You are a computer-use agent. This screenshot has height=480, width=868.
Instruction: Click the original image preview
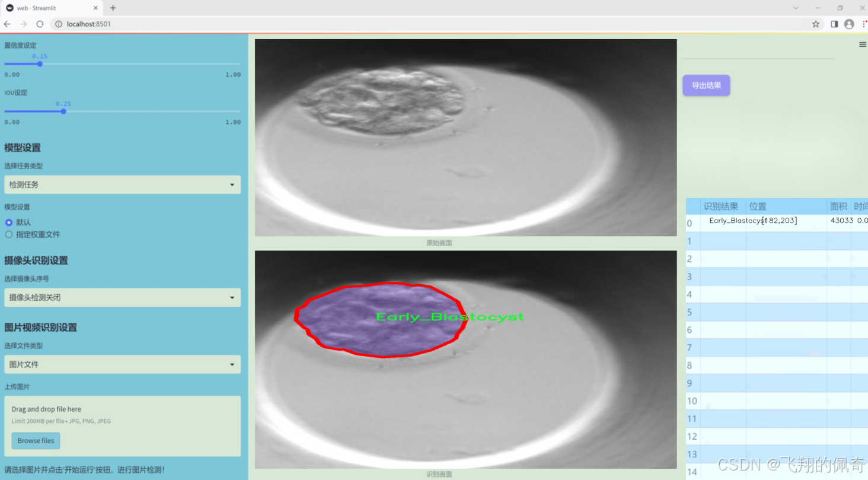465,138
